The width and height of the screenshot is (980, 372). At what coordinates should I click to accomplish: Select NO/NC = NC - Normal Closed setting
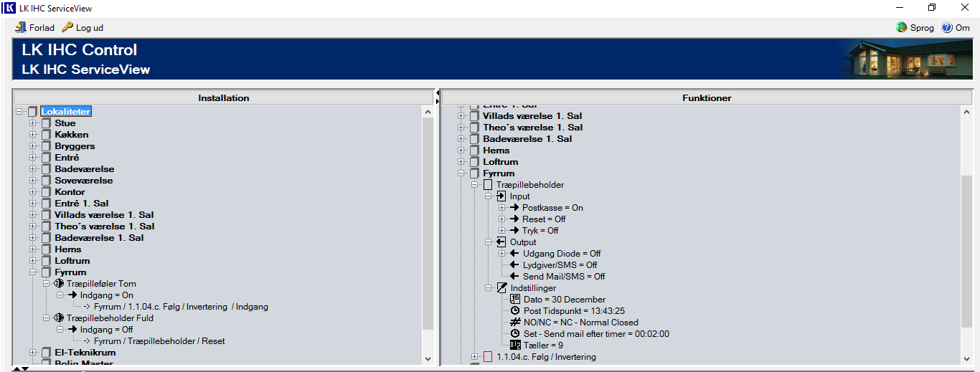click(580, 323)
